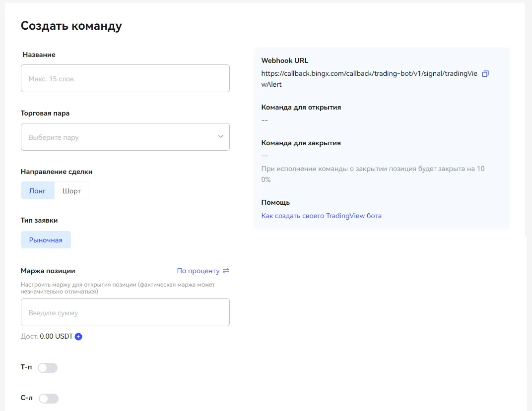The width and height of the screenshot is (532, 411).
Task: Click the Введите сумму margin amount field
Action: (125, 312)
